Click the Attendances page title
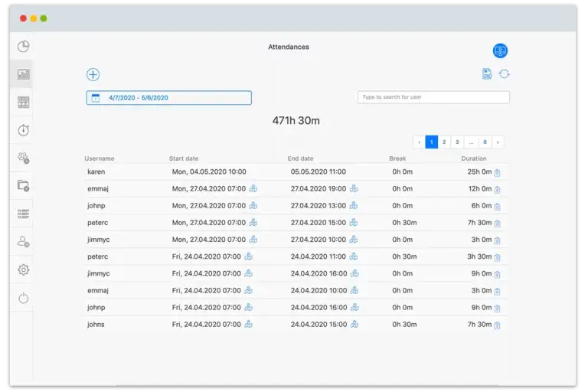 tap(289, 47)
